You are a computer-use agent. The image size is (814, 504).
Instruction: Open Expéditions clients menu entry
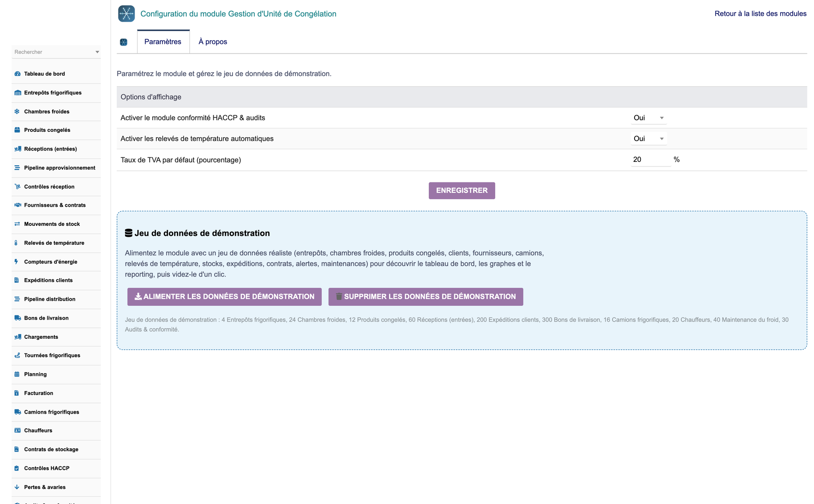48,280
